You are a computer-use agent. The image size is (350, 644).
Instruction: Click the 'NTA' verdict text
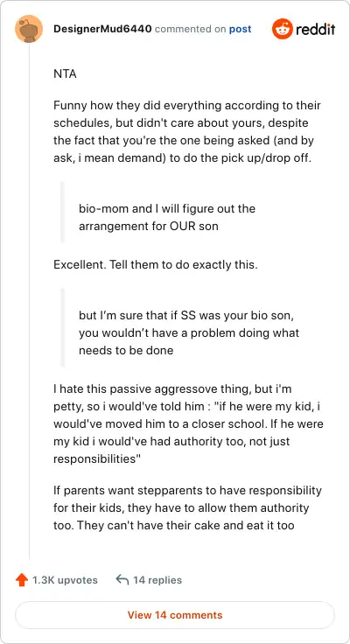tap(65, 74)
